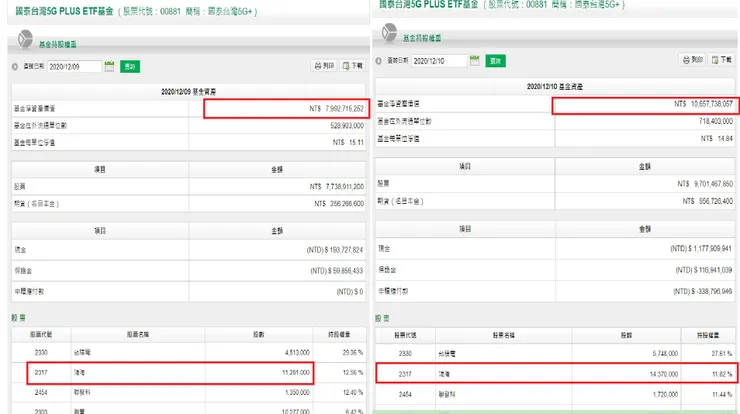The height and width of the screenshot is (414, 740).
Task: Click the payable value (NTD) $ -338,796,946
Action: [702, 292]
